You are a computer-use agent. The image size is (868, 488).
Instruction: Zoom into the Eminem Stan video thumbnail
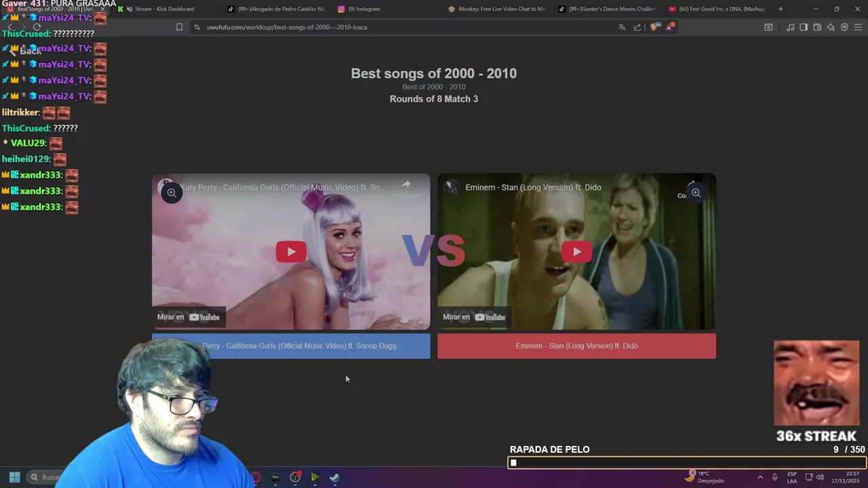click(x=696, y=193)
